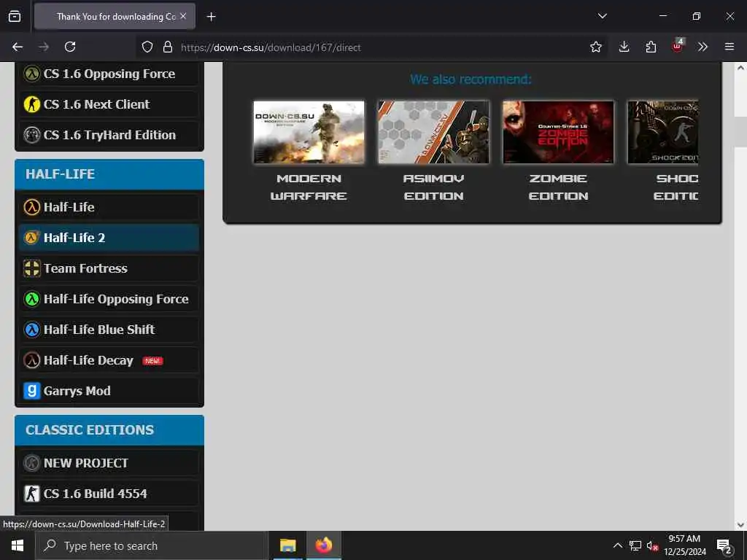Open the NEW PROJECT menu entry
The image size is (747, 560).
(x=109, y=463)
